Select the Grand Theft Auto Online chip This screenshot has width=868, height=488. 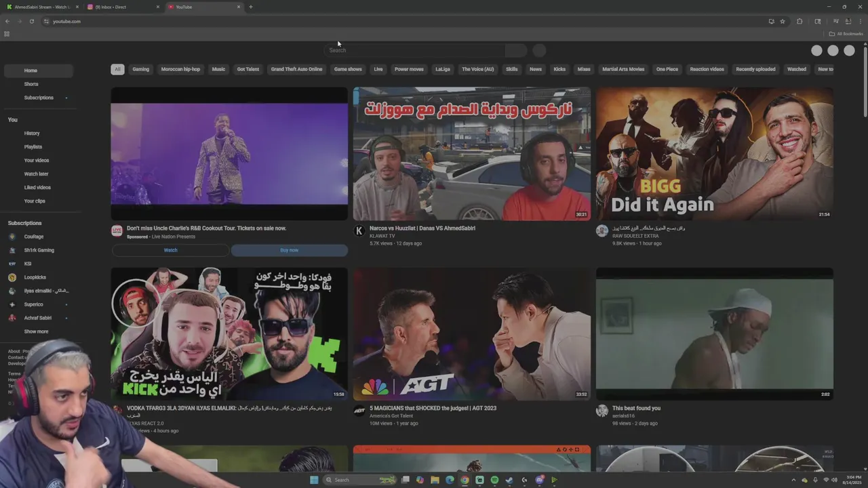(x=296, y=69)
